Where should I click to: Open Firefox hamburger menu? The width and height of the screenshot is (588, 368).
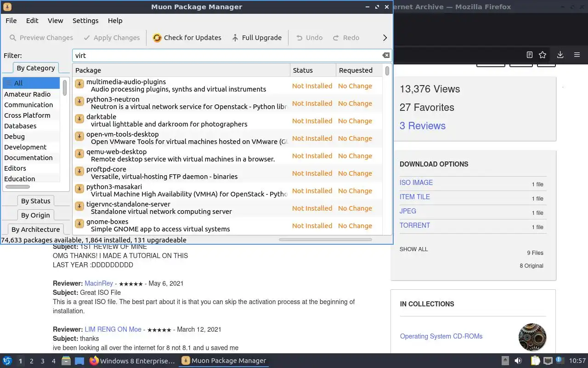click(x=577, y=55)
